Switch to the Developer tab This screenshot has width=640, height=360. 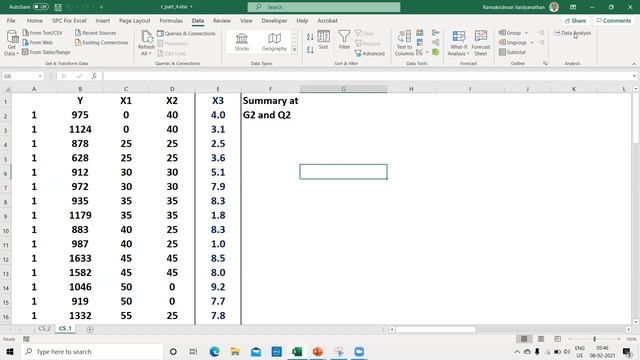[274, 20]
